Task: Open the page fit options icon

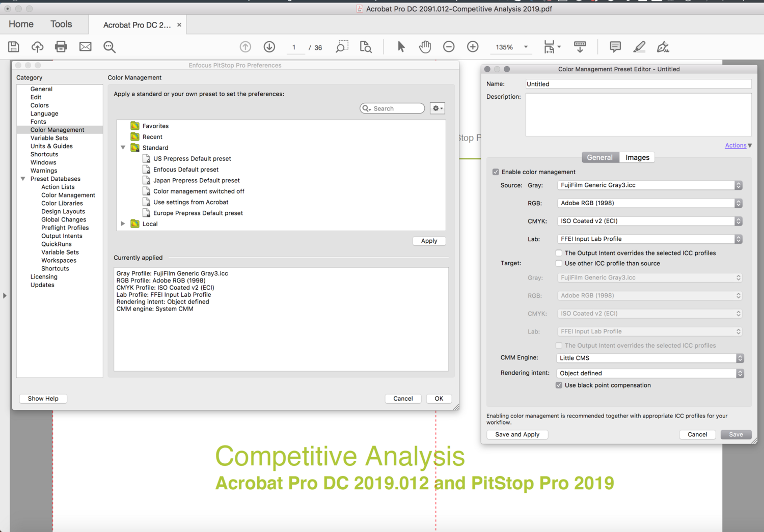Action: pyautogui.click(x=552, y=47)
